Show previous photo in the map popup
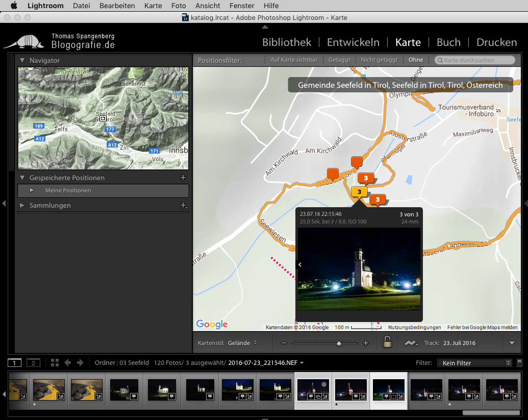Screen dimensions: 528x420 pos(299,264)
